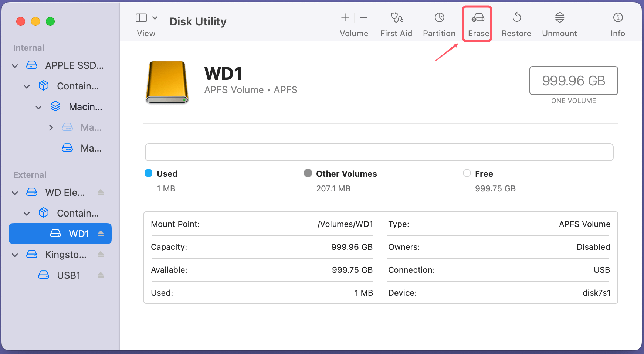Image resolution: width=644 pixels, height=354 pixels.
Task: Remove volume with minus button
Action: [364, 17]
